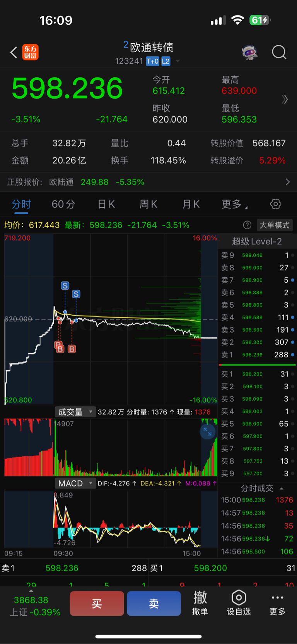Viewport: 297px width, 644px height.
Task: Select 卖9 price 599.046 row
Action: tap(257, 255)
